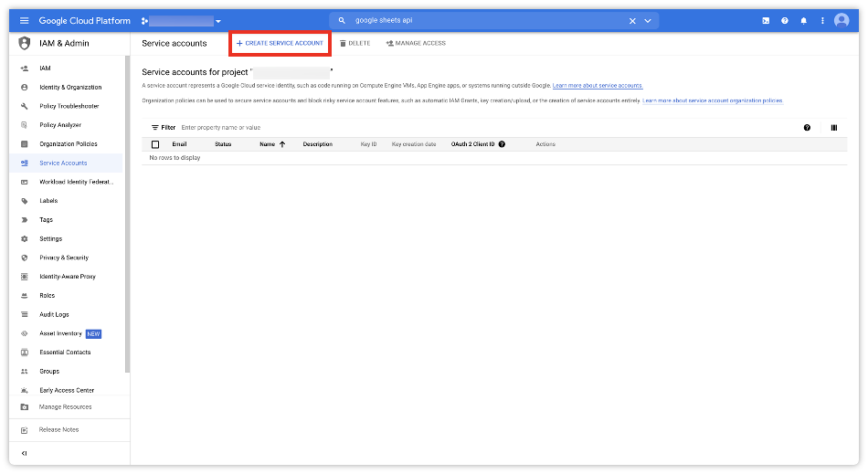Viewport: 868px width, 474px height.
Task: Click the Delete toolbar button
Action: point(355,43)
